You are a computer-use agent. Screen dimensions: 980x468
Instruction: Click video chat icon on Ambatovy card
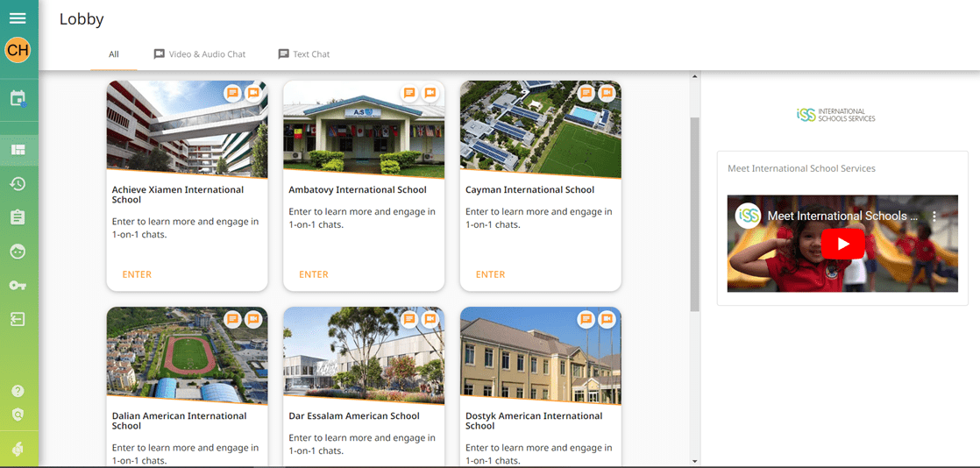click(430, 93)
